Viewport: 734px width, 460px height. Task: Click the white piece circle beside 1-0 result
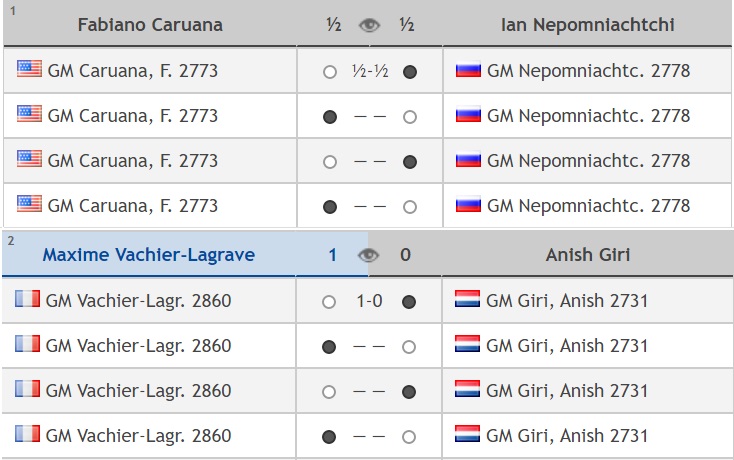[x=330, y=302]
